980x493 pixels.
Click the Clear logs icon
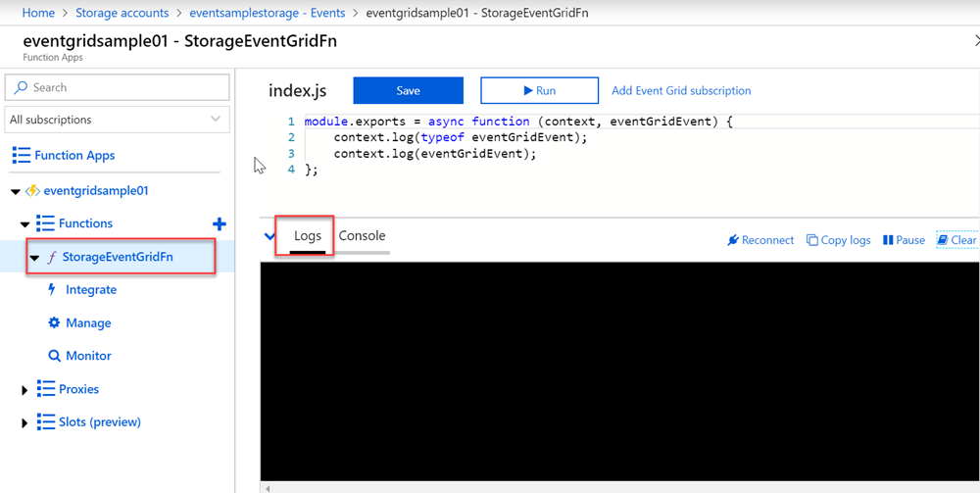pyautogui.click(x=942, y=240)
